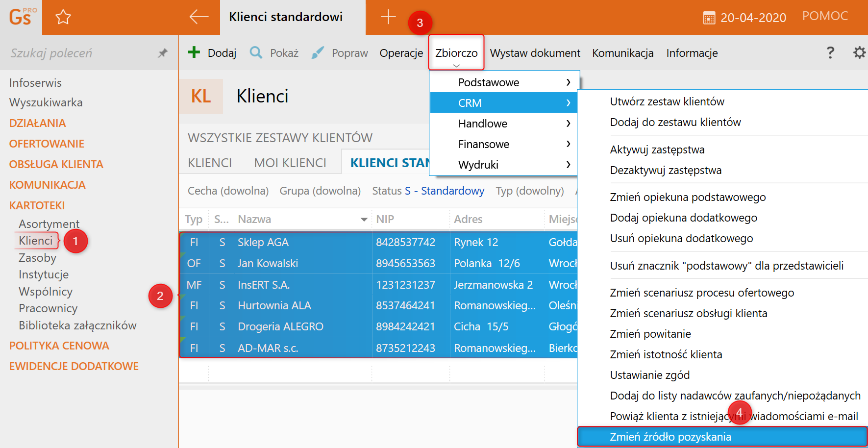
Task: Open help with the question mark icon
Action: click(830, 52)
